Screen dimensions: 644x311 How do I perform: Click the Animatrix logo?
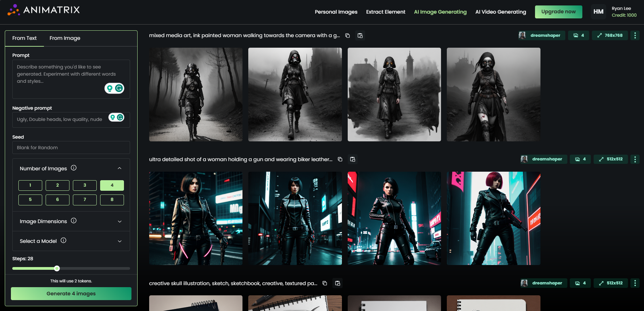[x=44, y=10]
